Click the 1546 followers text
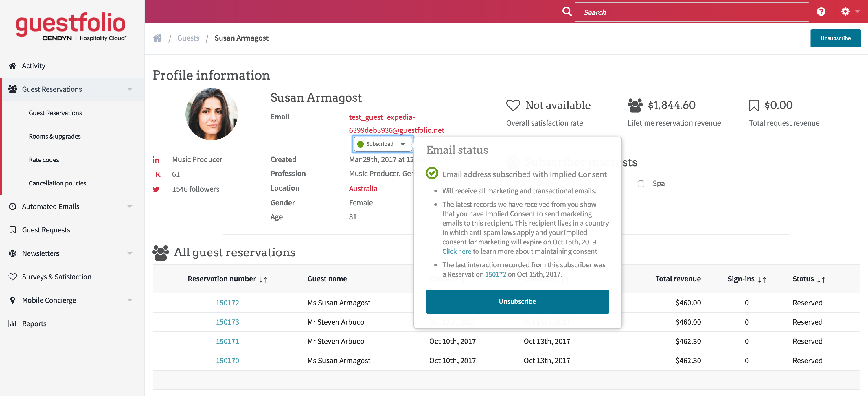The width and height of the screenshot is (868, 396). coord(195,189)
